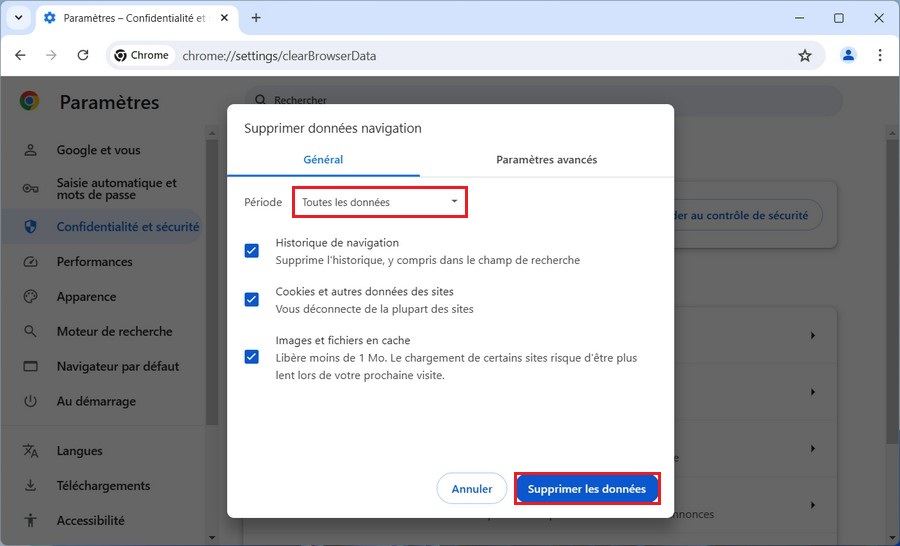Image resolution: width=900 pixels, height=546 pixels.
Task: Click the Chrome logo beside Paramètres
Action: point(29,101)
